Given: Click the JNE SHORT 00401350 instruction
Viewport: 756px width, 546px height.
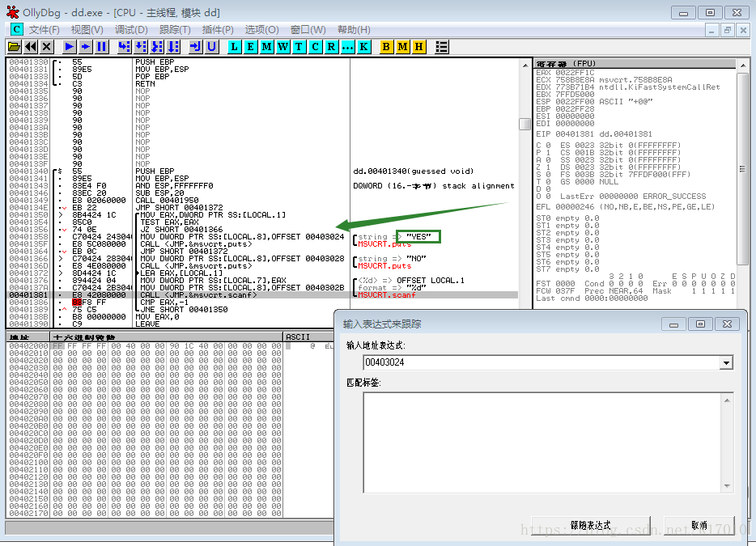Looking at the screenshot, I should tap(184, 309).
